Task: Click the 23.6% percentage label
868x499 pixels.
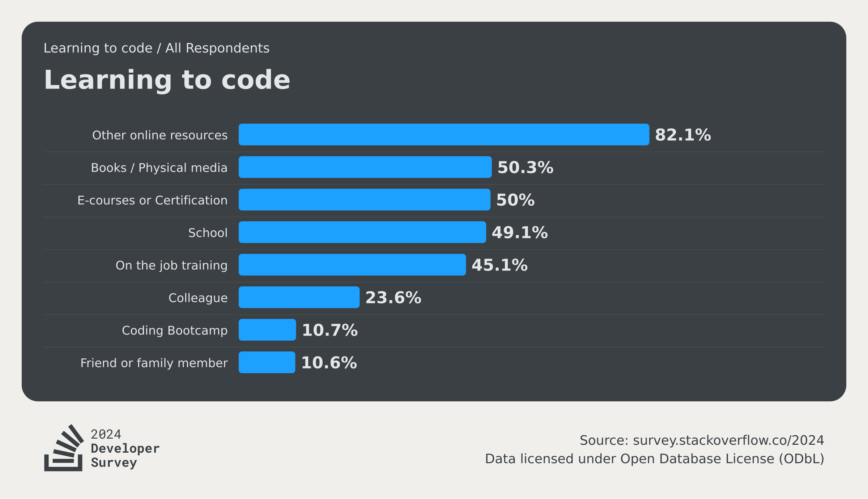Action: (393, 298)
